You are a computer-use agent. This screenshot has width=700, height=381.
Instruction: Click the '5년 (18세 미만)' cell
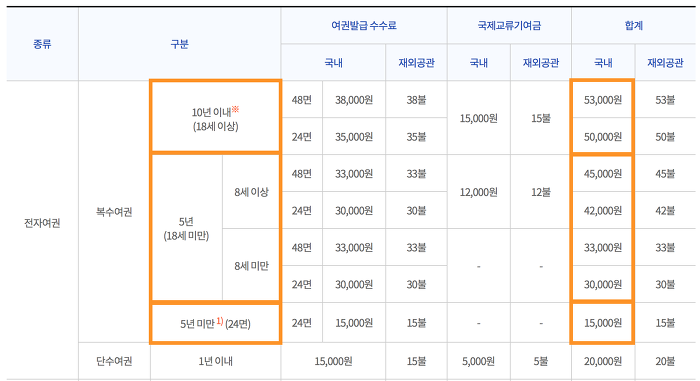(186, 228)
